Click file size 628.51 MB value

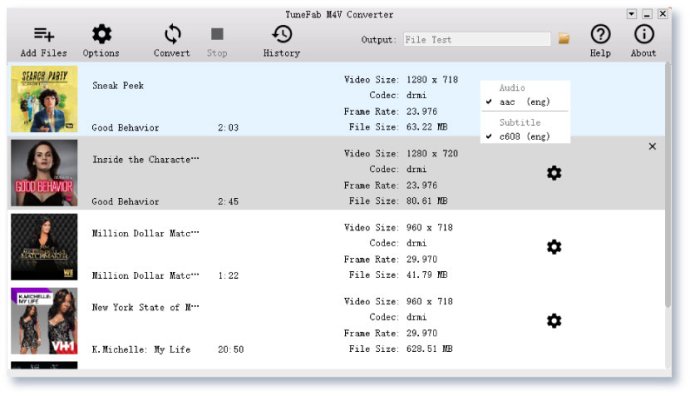[x=429, y=348]
